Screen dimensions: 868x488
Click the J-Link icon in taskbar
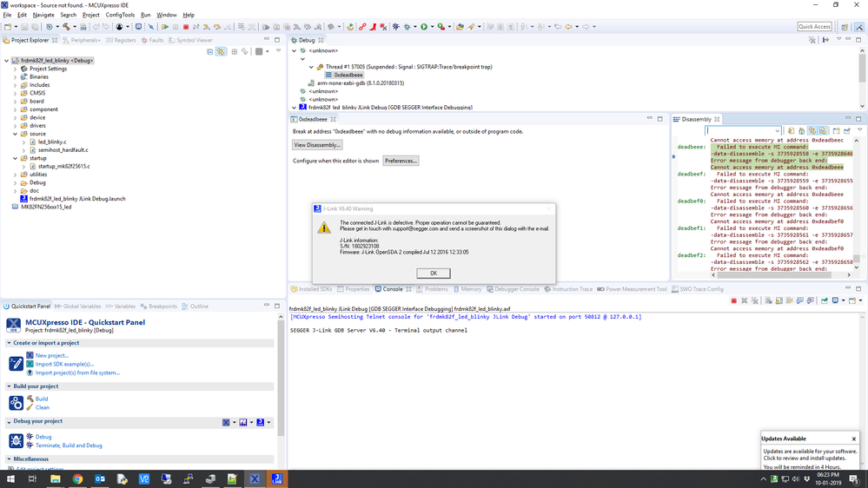(x=277, y=479)
